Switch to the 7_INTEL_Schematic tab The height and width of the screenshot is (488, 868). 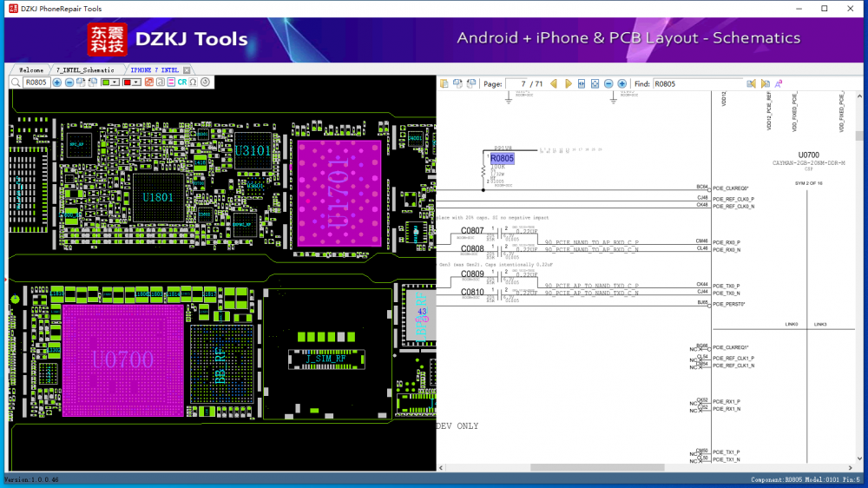pyautogui.click(x=85, y=69)
